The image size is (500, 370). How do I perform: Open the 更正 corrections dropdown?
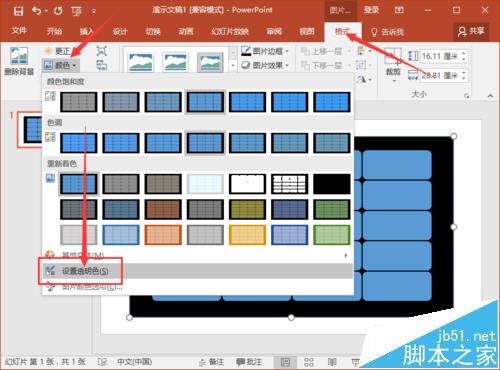(x=57, y=51)
